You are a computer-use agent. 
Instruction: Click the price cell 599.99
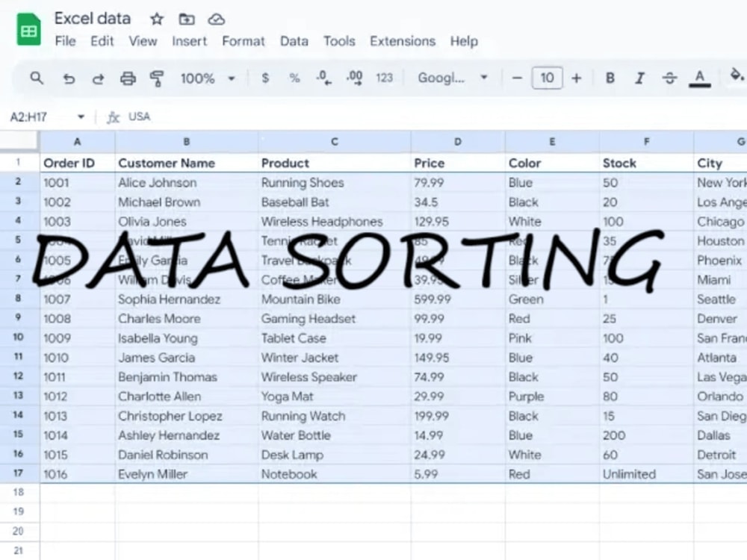(458, 299)
